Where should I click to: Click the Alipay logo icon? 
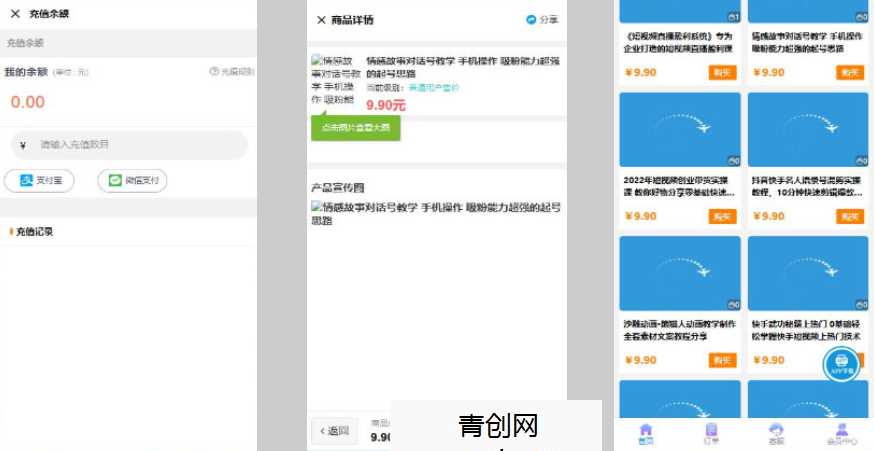(26, 181)
